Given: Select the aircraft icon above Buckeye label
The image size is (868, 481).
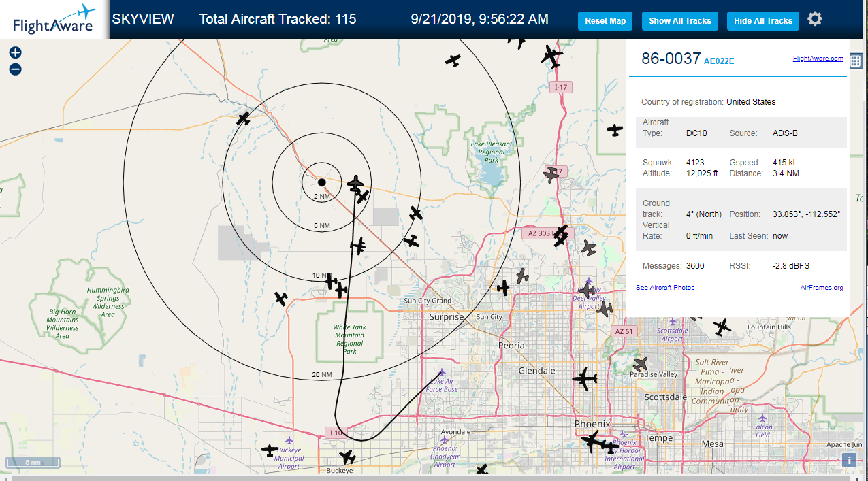Looking at the screenshot, I should point(347,457).
